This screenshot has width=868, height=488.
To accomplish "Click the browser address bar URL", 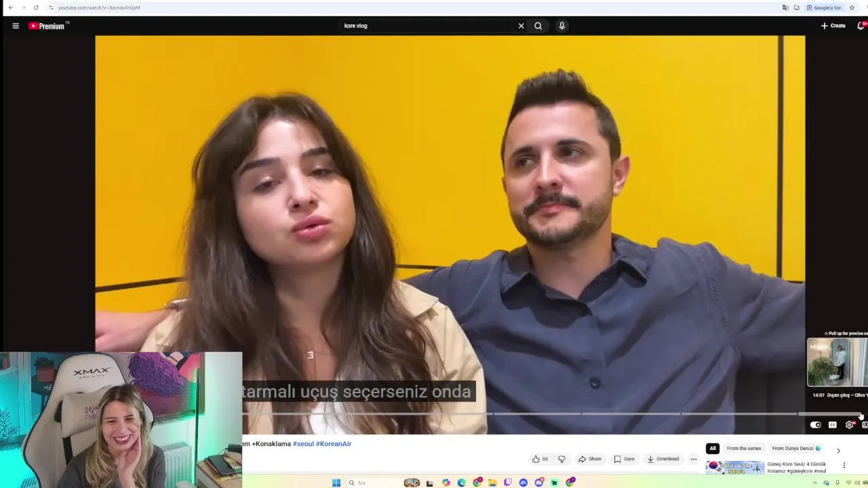I will (99, 7).
